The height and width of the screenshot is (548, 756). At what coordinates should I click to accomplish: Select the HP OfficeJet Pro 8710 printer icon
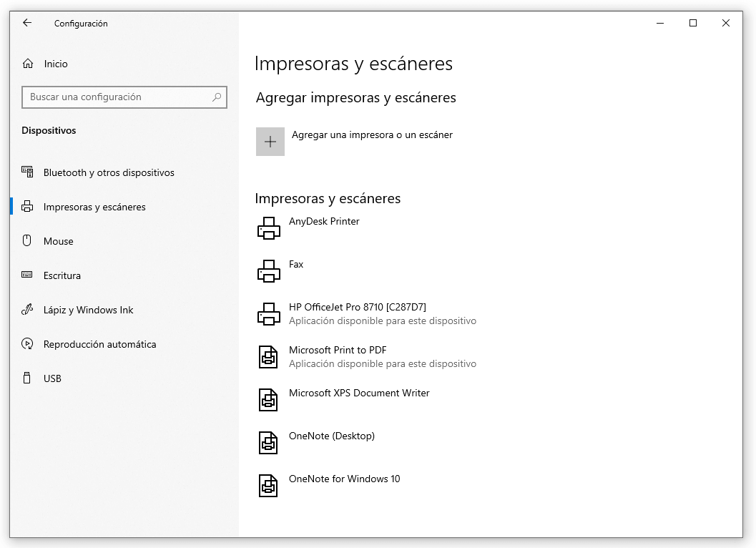coord(269,314)
